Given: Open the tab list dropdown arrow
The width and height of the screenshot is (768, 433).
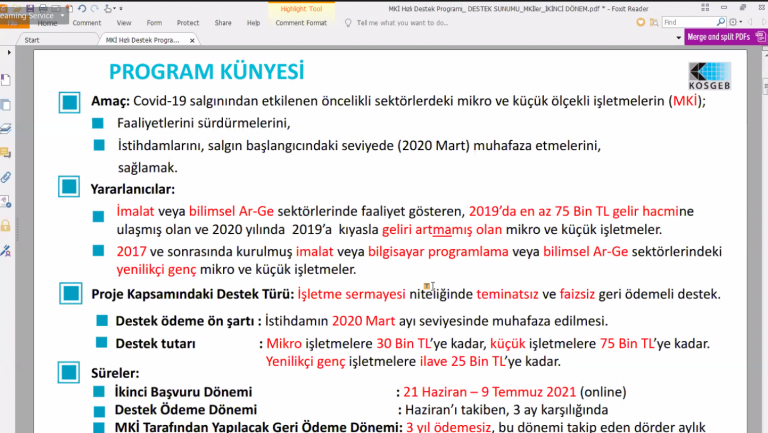Looking at the screenshot, I should click(x=678, y=38).
